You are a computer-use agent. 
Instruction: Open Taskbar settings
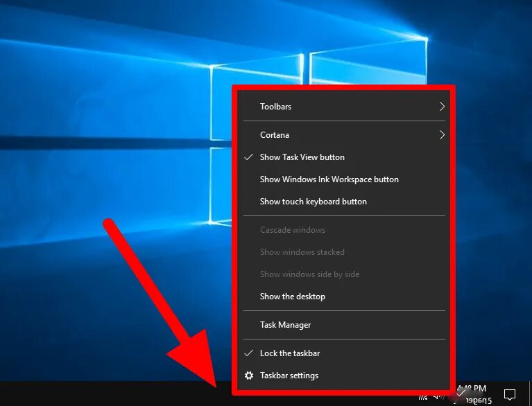coord(344,376)
